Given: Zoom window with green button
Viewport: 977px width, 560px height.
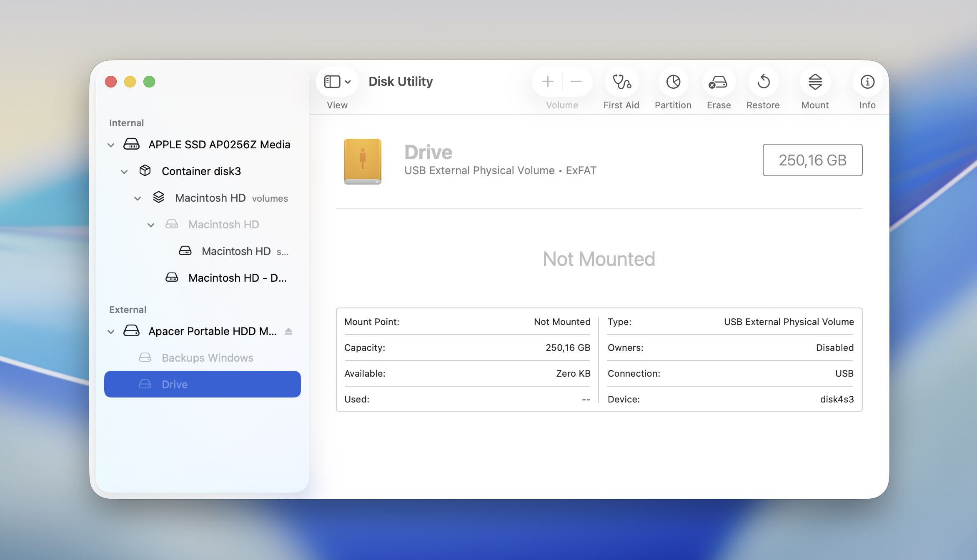Looking at the screenshot, I should tap(149, 82).
